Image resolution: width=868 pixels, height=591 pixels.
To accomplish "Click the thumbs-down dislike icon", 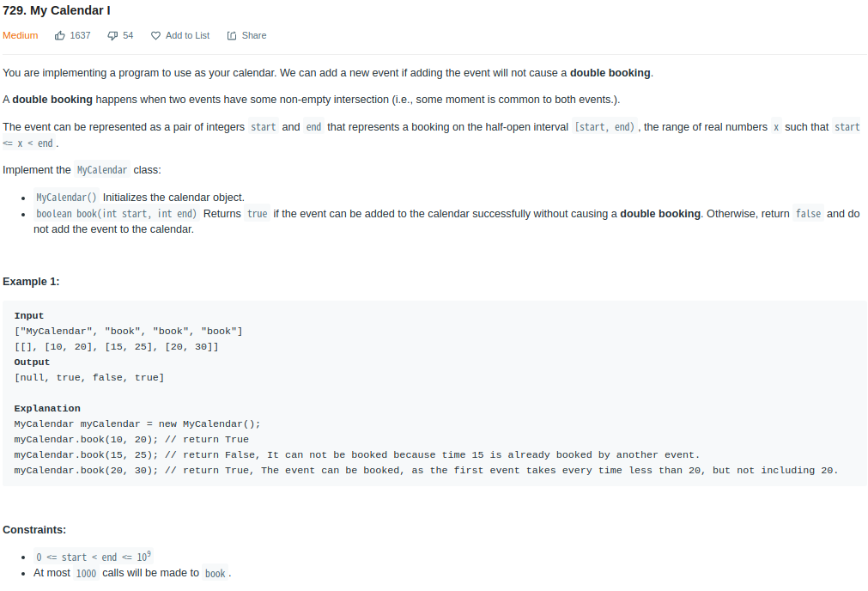I will 112,35.
